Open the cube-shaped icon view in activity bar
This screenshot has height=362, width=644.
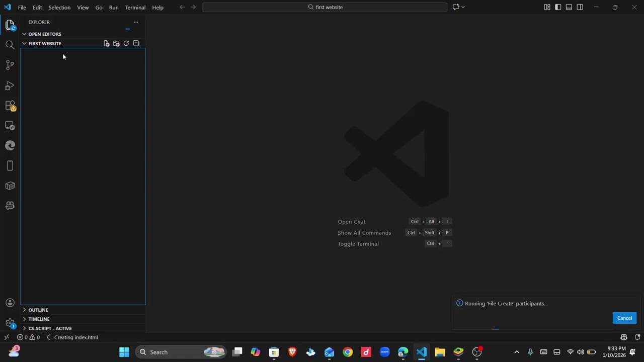(10, 186)
